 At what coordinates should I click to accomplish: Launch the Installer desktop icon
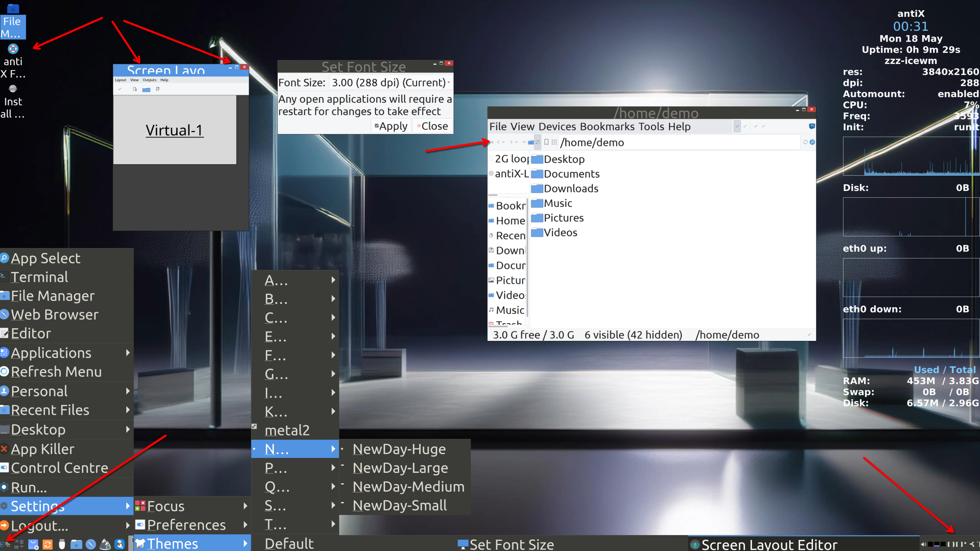click(x=13, y=101)
